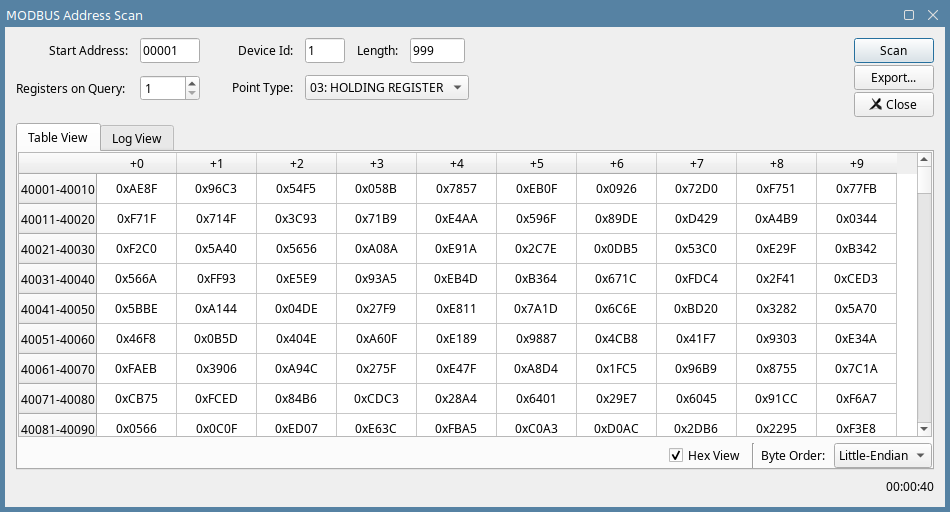This screenshot has height=512, width=950.
Task: Click the vertical scrollbar thumb
Action: tap(924, 181)
